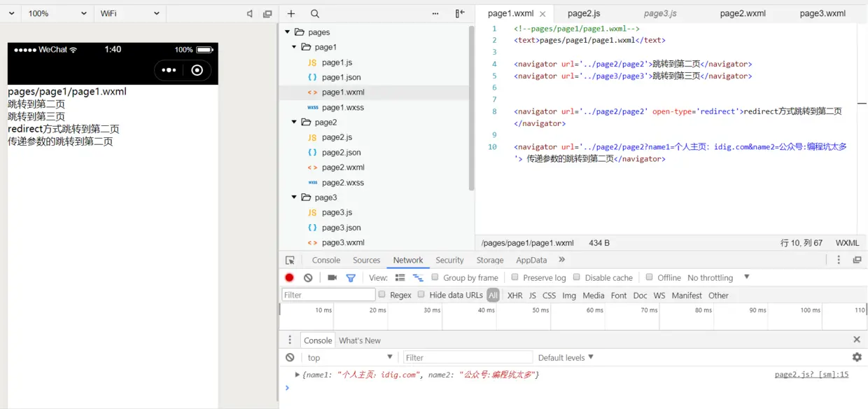868x409 pixels.
Task: Open the AppData devtools tab
Action: (x=531, y=260)
